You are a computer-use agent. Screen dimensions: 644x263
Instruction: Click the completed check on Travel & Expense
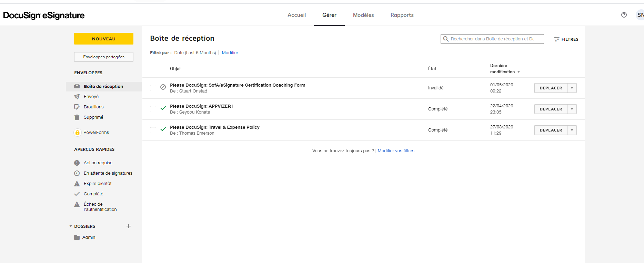click(163, 129)
